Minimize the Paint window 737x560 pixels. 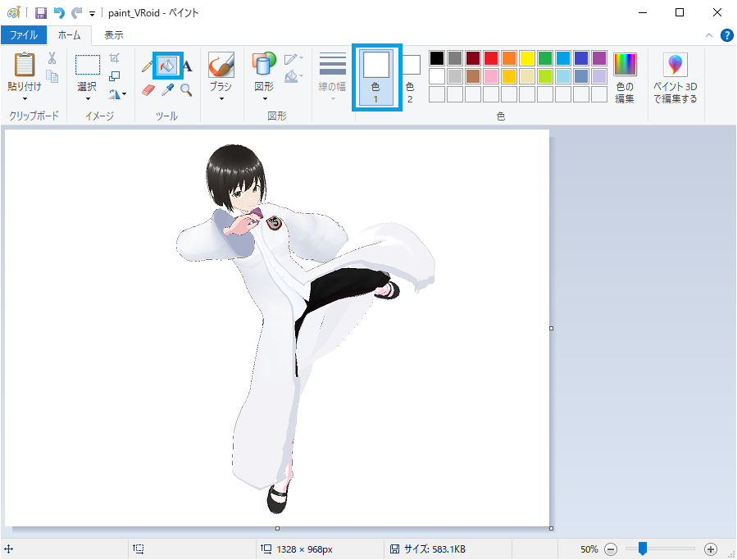click(x=643, y=12)
